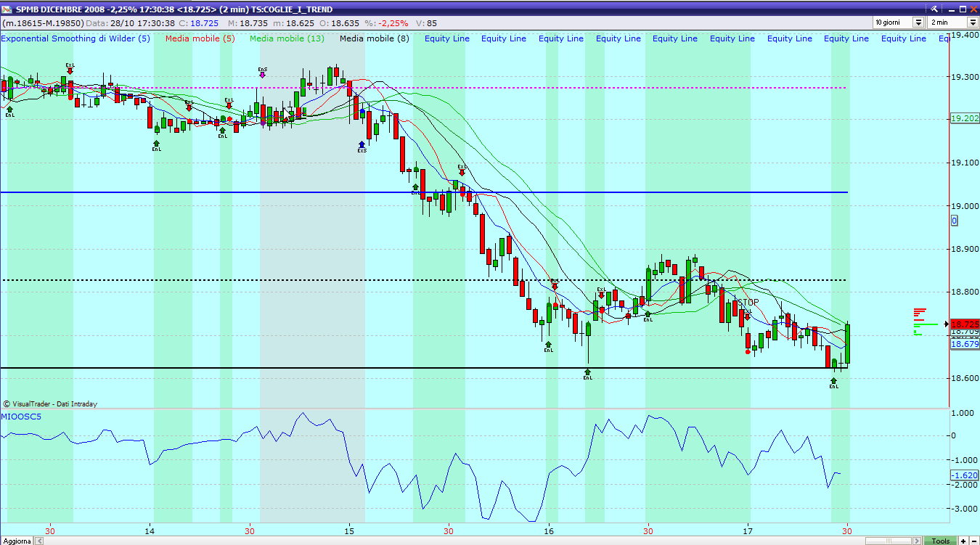
Task: Click the red 18.725 current price tag
Action: (x=965, y=324)
